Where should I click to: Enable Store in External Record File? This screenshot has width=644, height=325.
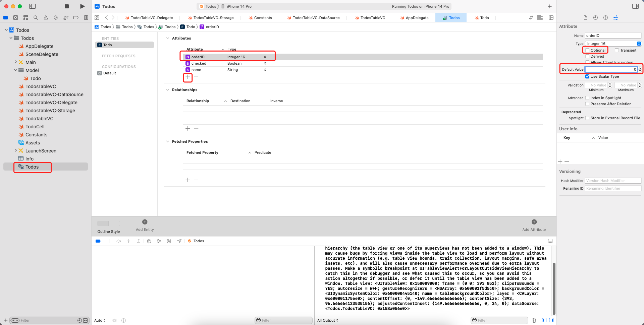[x=587, y=118]
